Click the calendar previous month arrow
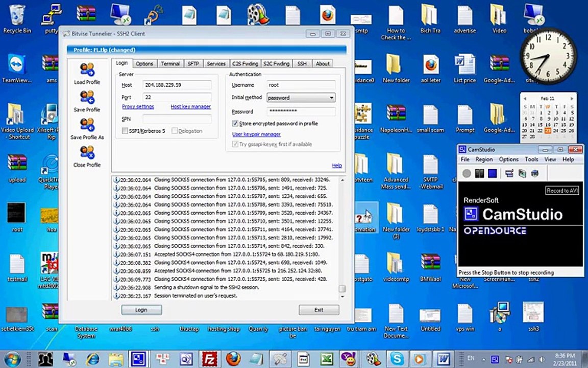 (x=525, y=98)
